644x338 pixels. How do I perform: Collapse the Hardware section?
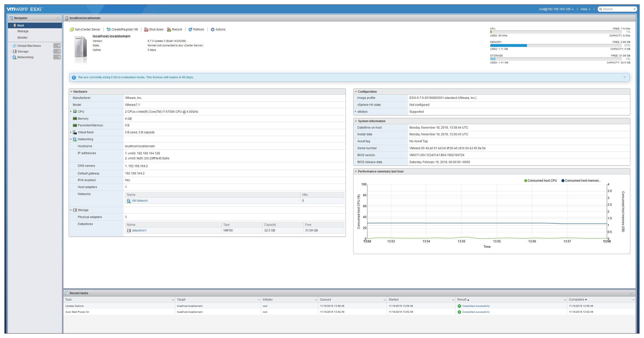(71, 92)
